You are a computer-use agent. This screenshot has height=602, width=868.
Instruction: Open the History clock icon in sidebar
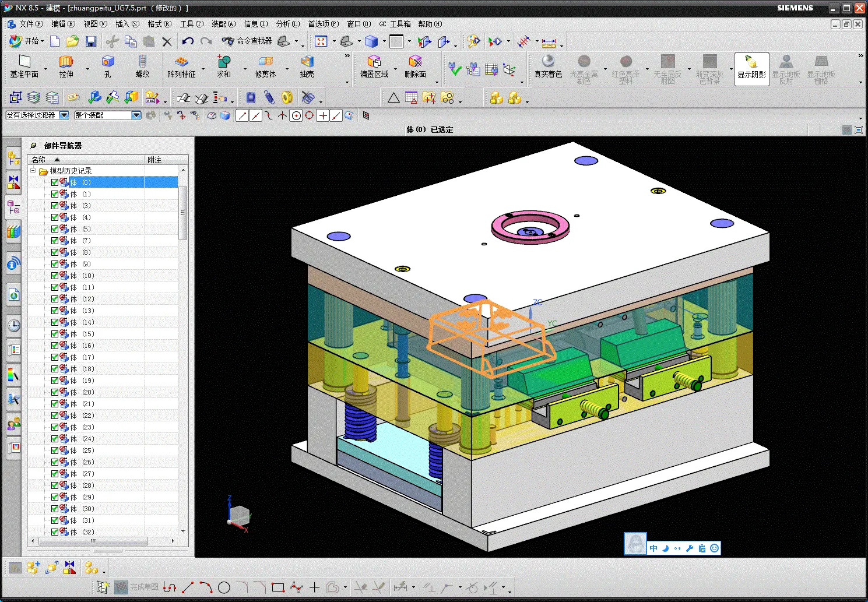[13, 325]
